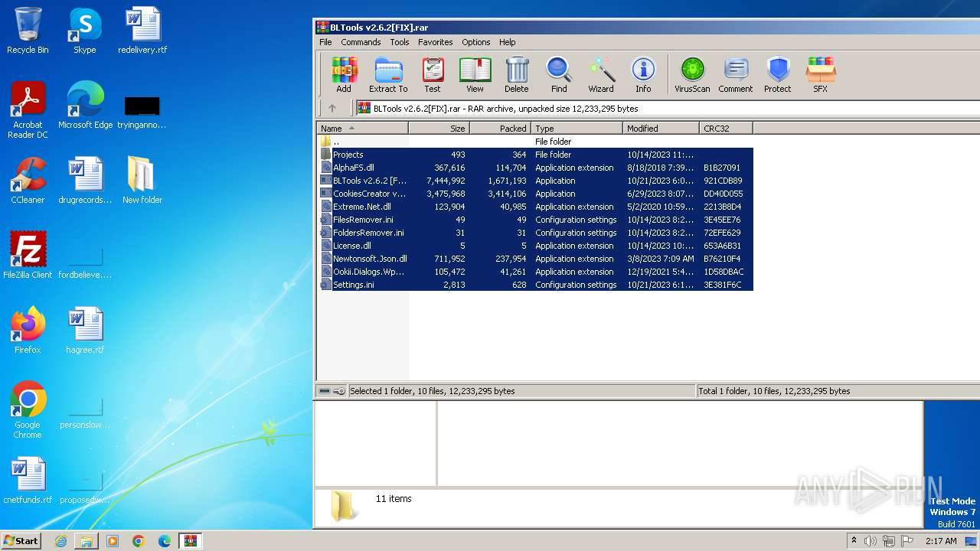The image size is (980, 551).
Task: Open the Favorites menu
Action: coord(436,42)
